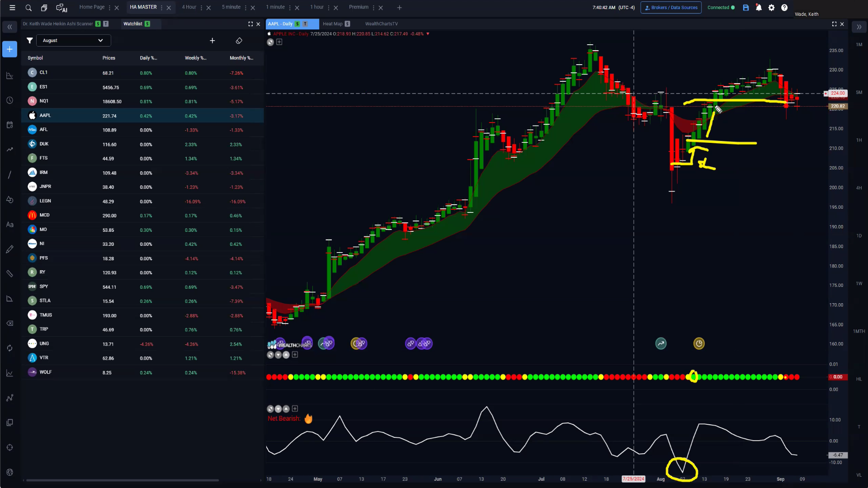
Task: Select the 1D timeframe on right bar
Action: tap(859, 236)
